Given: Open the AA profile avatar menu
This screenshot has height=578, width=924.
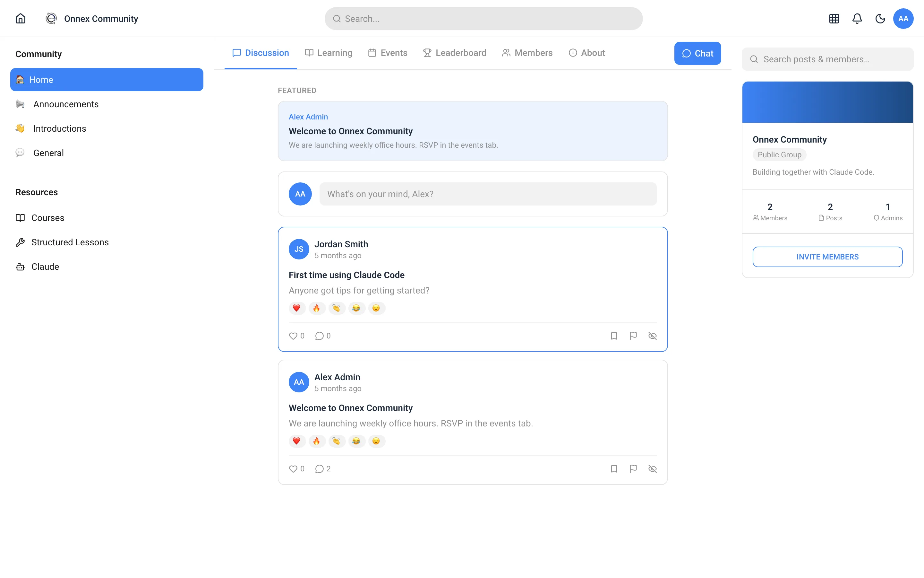Looking at the screenshot, I should click(x=903, y=19).
